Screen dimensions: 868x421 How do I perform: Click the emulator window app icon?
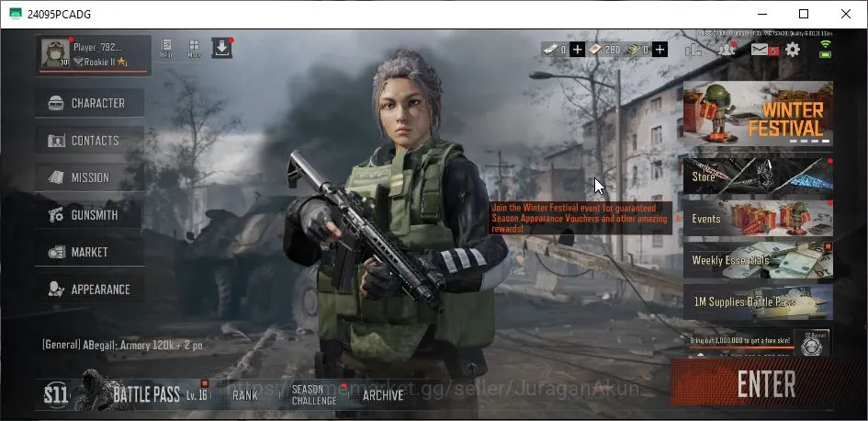point(15,14)
